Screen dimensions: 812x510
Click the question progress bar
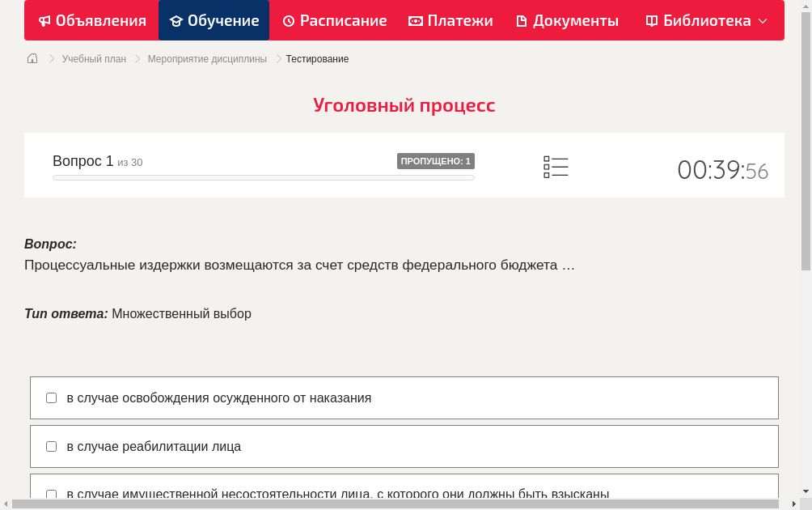pos(263,177)
